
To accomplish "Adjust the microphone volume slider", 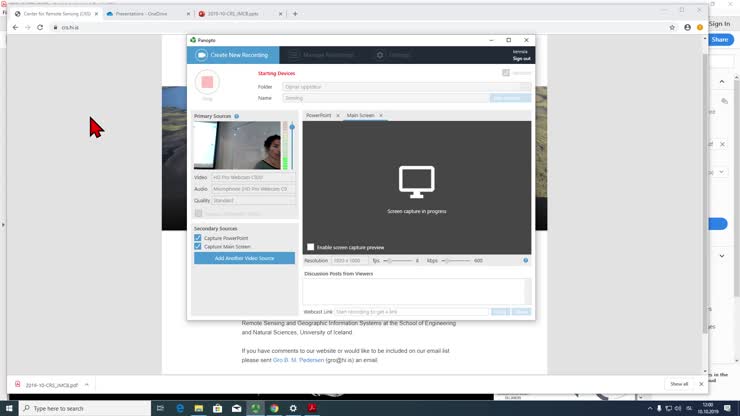I will coord(292,145).
